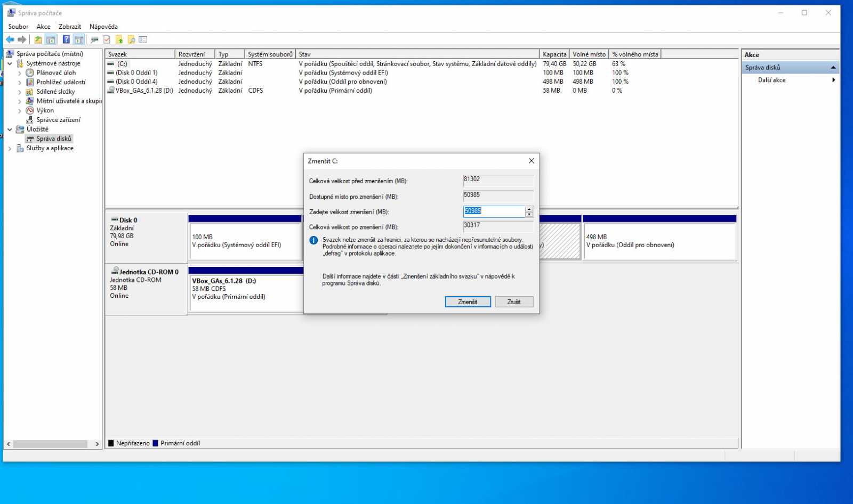Click the Další akce link in Akce pane
Screen dimensions: 853x504
coord(771,80)
